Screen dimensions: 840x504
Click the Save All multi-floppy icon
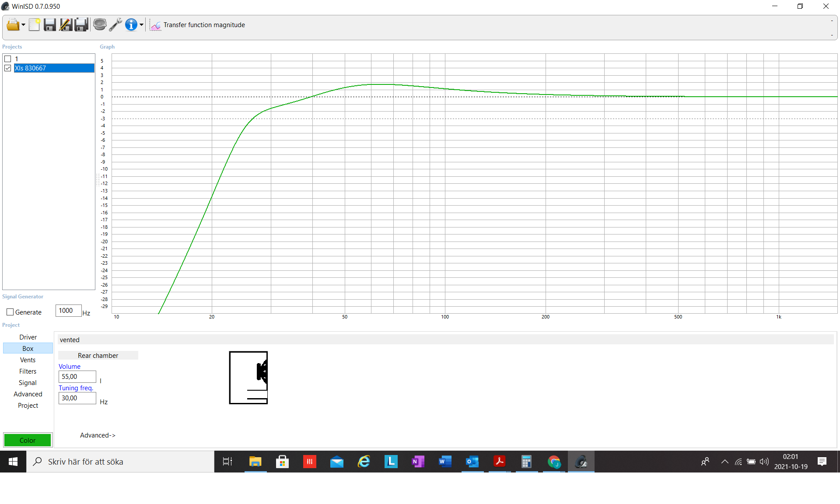[x=81, y=25]
